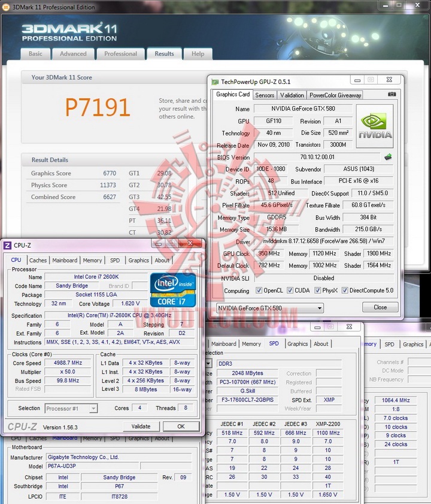Click the XMP-2200 frequency 1100 MHz
This screenshot has height=504, width=431.
(327, 433)
